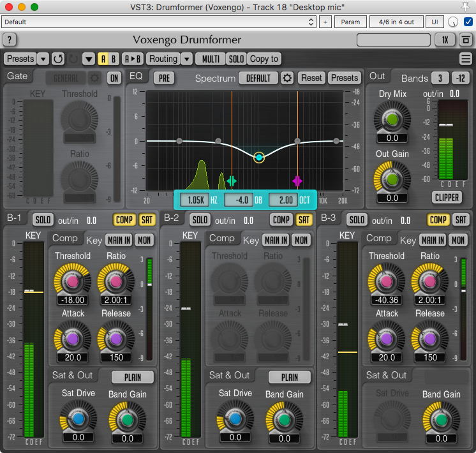Toggle the Gate ON button
The image size is (476, 453).
coord(114,78)
